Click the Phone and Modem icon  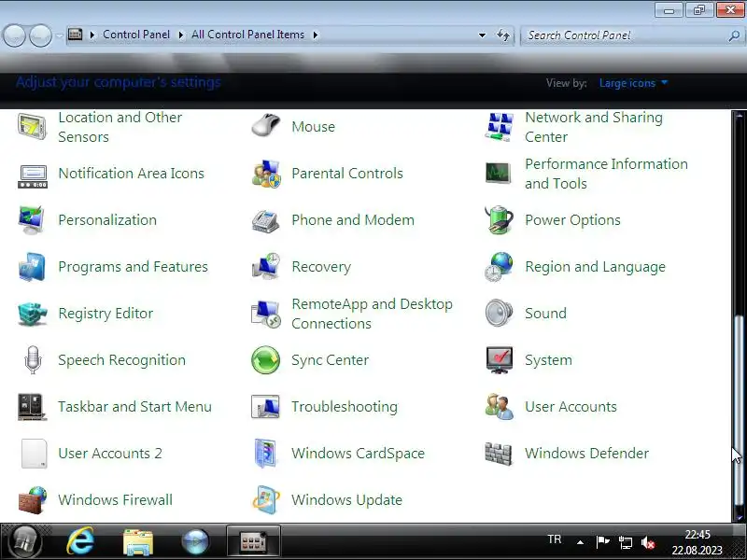pos(265,220)
